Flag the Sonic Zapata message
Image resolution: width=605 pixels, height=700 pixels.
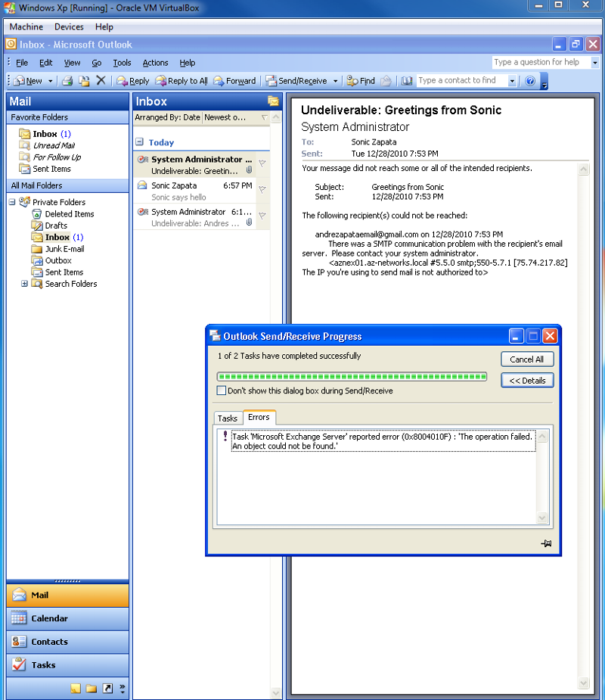[262, 190]
